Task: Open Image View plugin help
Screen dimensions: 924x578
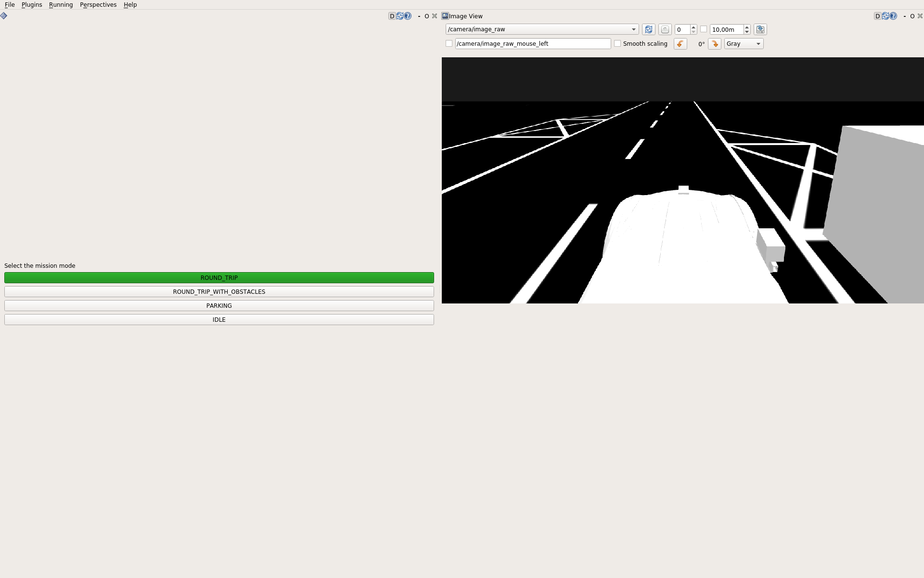Action: click(x=894, y=16)
